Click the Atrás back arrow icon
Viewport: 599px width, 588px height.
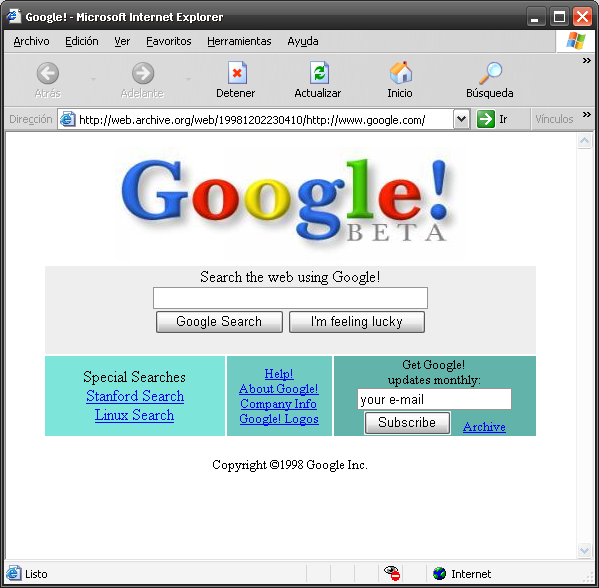pos(48,73)
